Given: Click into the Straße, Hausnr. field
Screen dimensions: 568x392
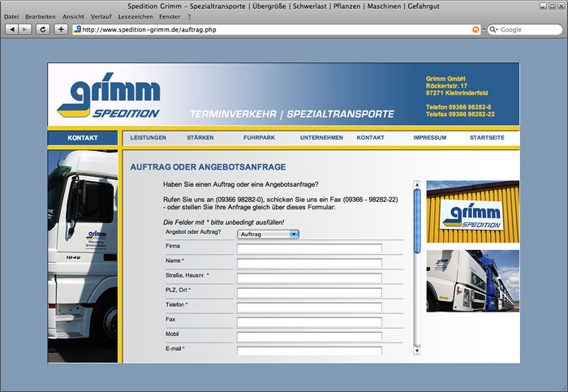Looking at the screenshot, I should (x=309, y=278).
